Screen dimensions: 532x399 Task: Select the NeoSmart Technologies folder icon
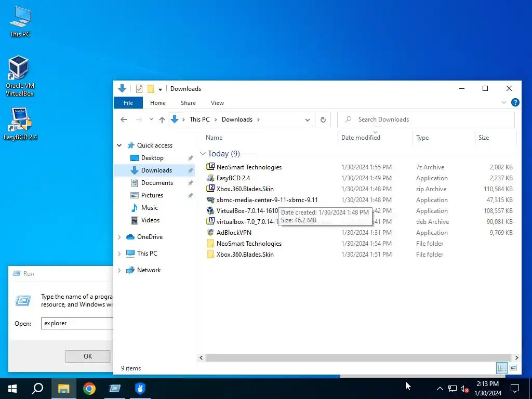point(210,243)
